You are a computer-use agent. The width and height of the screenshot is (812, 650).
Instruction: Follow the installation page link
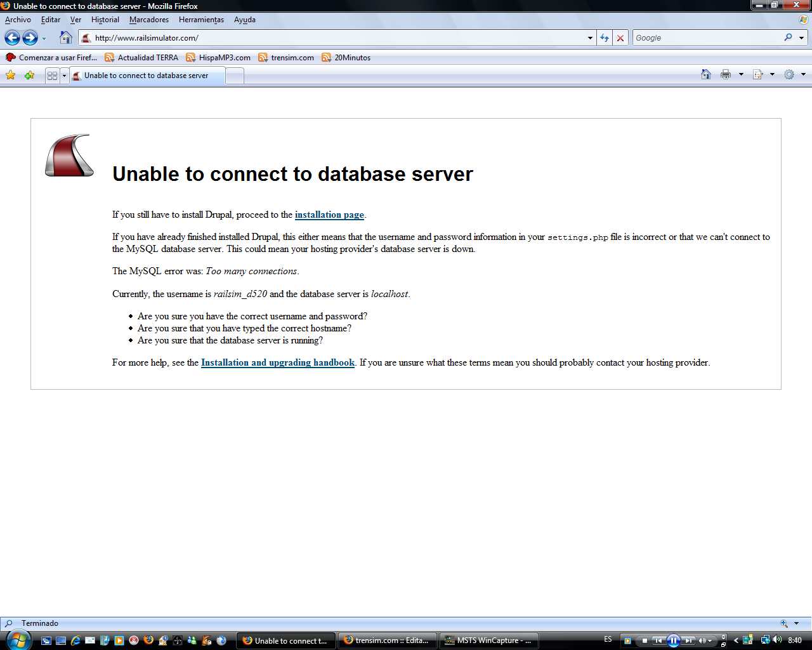[x=329, y=215]
